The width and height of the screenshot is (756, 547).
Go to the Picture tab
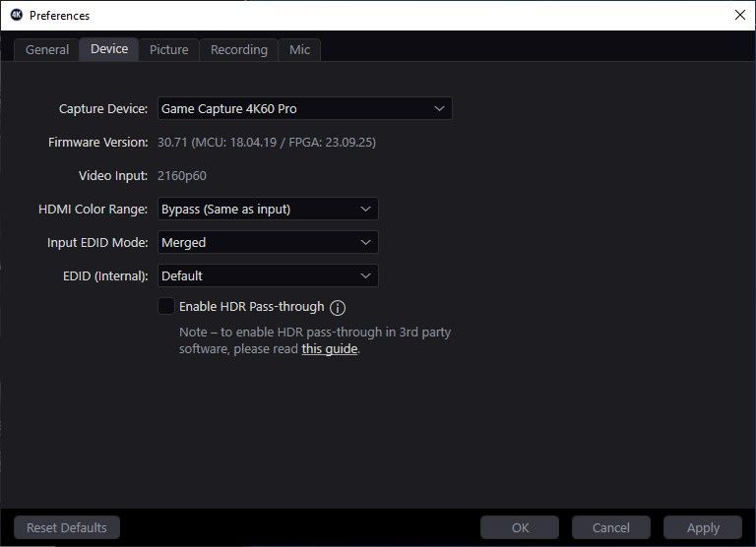pos(168,49)
